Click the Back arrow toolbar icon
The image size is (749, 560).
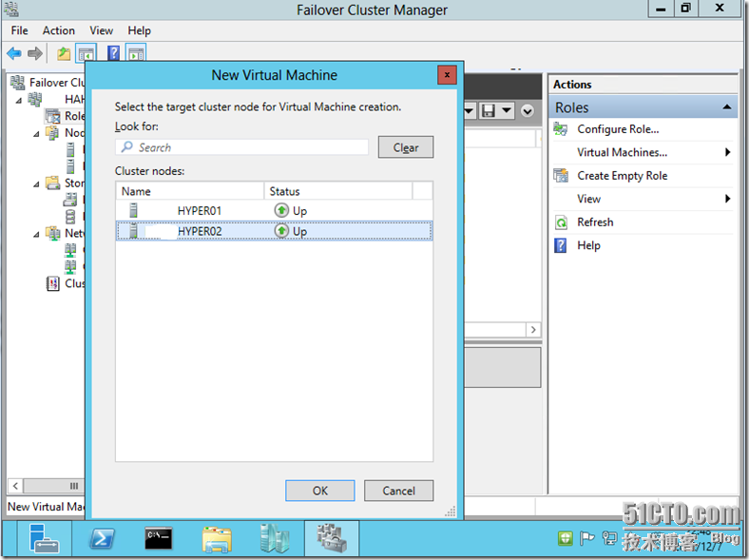(x=14, y=53)
